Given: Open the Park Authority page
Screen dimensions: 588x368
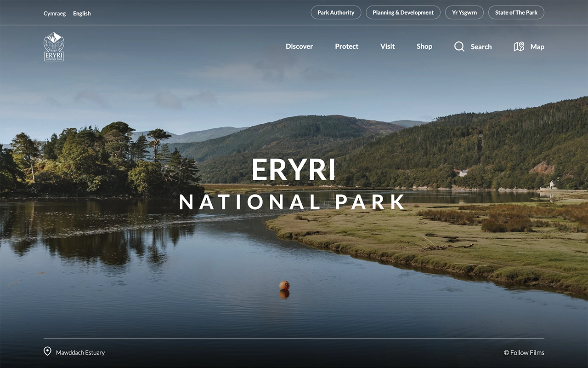Looking at the screenshot, I should click(x=336, y=12).
